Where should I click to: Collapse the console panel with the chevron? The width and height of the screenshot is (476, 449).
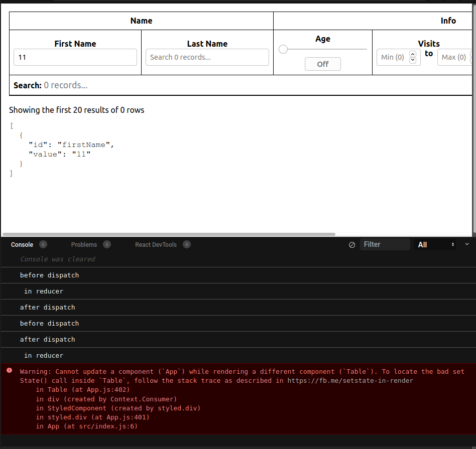click(x=467, y=244)
